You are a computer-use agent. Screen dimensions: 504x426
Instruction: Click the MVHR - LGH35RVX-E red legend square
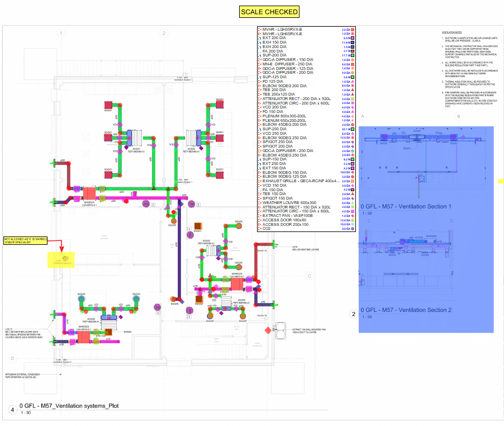pos(353,29)
